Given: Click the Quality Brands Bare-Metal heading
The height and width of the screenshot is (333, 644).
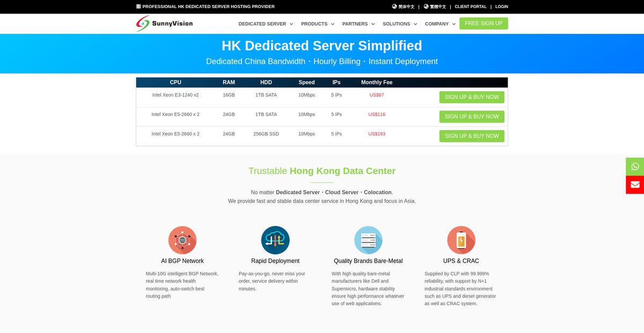Looking at the screenshot, I should tap(368, 261).
